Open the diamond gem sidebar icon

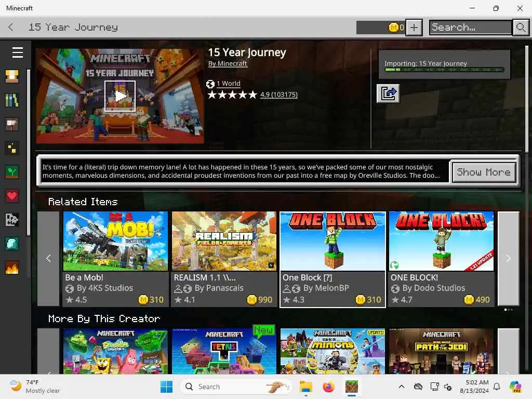point(12,244)
